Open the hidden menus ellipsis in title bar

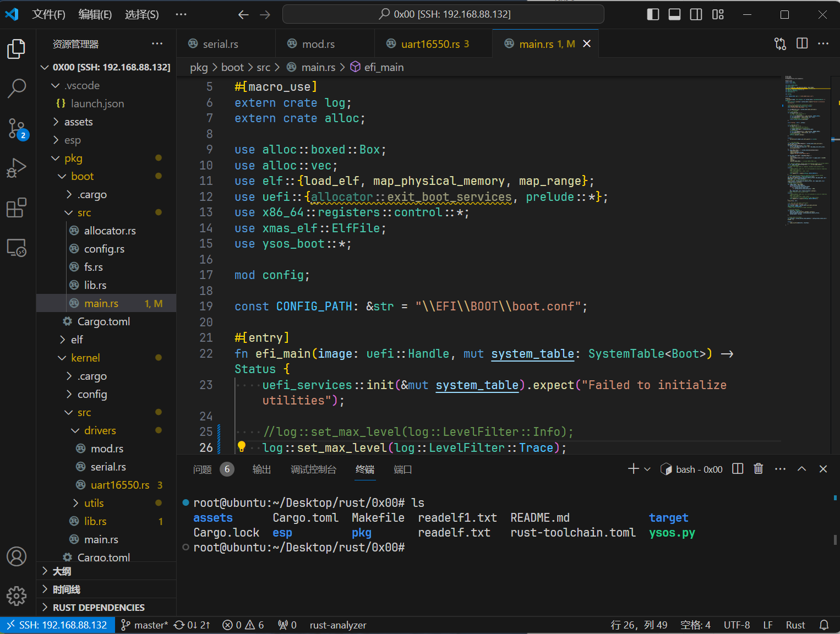[181, 15]
